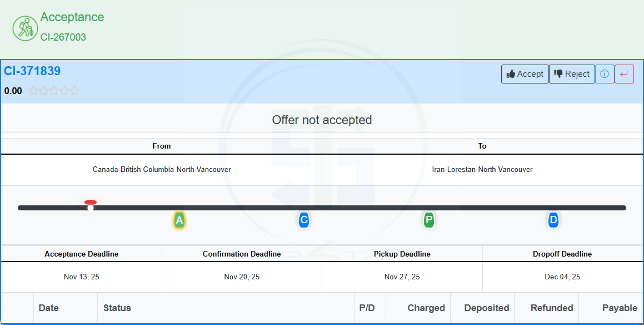Screen dimensions: 644x325
Task: Click the P pickup stage marker
Action: coord(428,220)
